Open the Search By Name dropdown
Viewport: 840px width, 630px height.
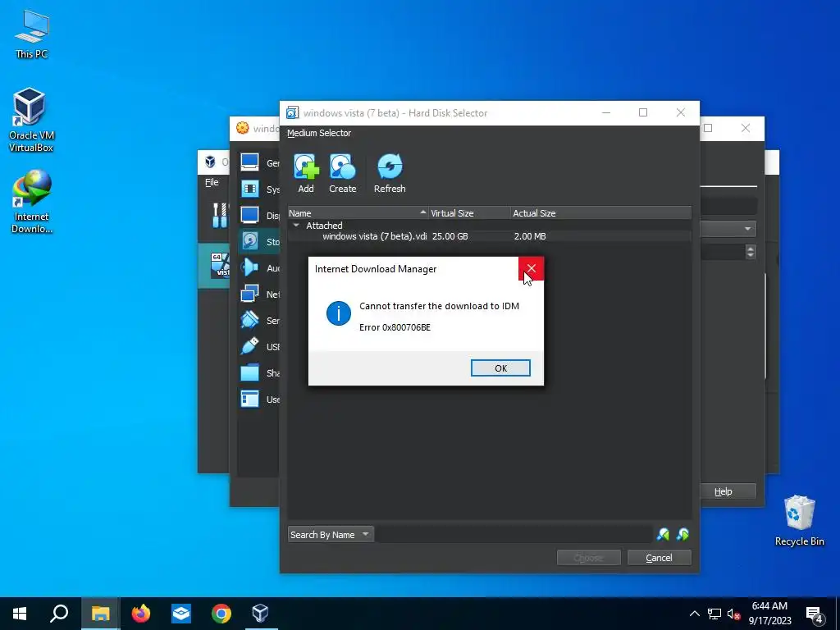(x=330, y=535)
